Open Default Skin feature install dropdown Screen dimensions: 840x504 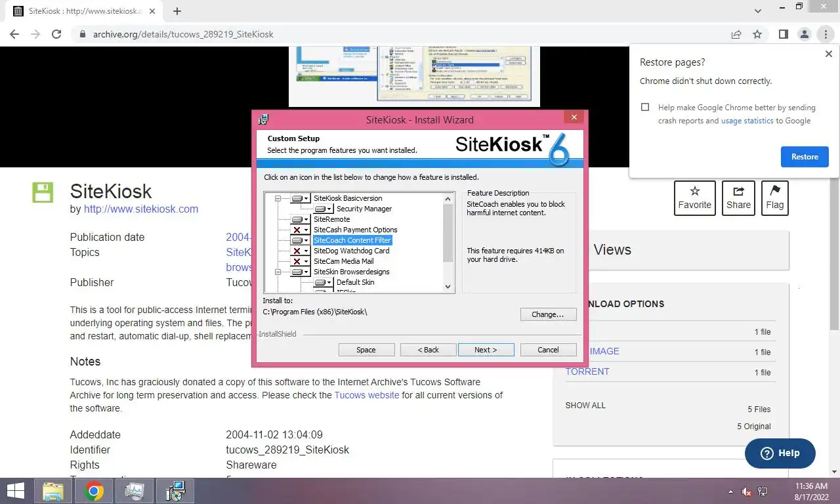pyautogui.click(x=324, y=282)
